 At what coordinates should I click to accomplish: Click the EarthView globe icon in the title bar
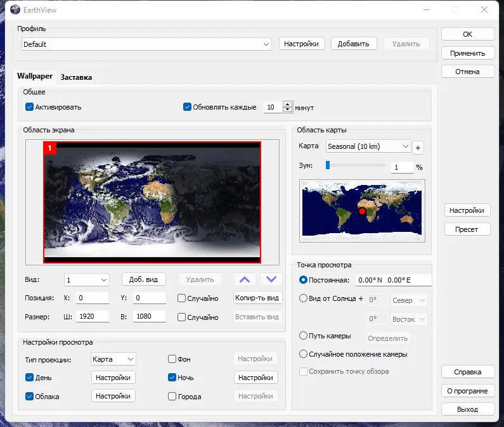pyautogui.click(x=15, y=10)
